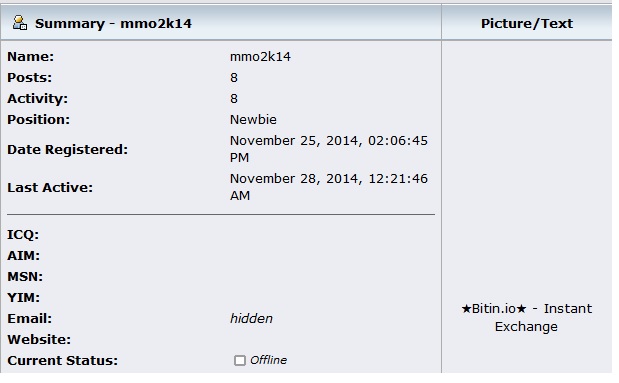Click the hidden email value
Screen dimensions: 619x383
click(x=251, y=318)
